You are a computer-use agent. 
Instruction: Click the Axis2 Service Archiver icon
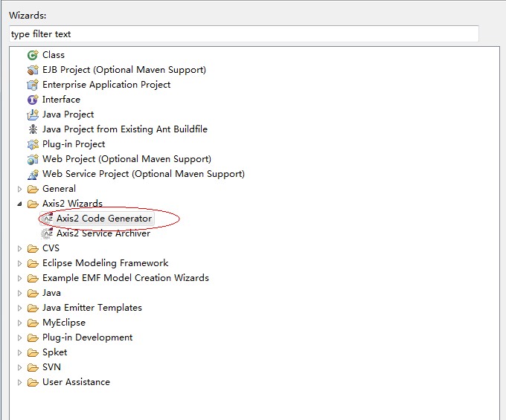(47, 233)
